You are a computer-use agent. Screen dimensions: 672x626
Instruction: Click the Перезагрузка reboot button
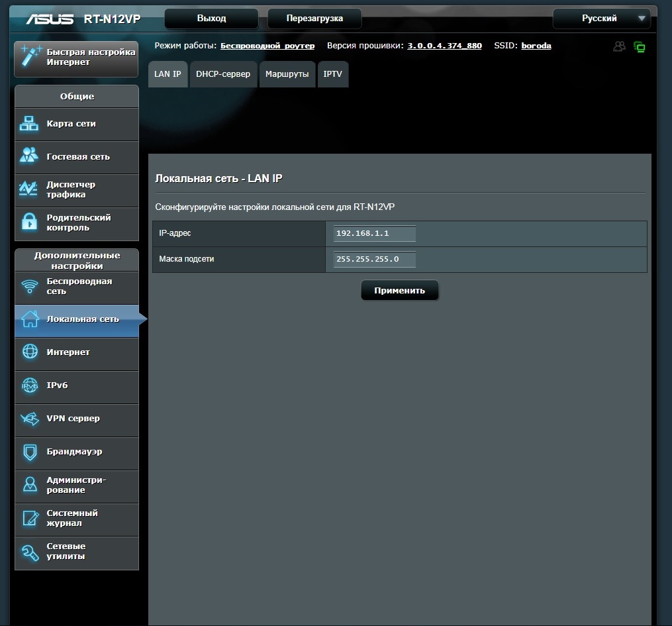point(314,19)
